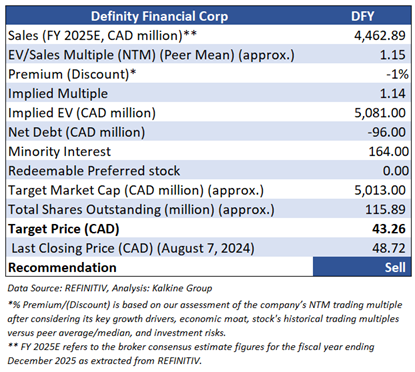Select the Implied EV value 5,081.00
Screen dimensions: 415x372
pyautogui.click(x=380, y=113)
